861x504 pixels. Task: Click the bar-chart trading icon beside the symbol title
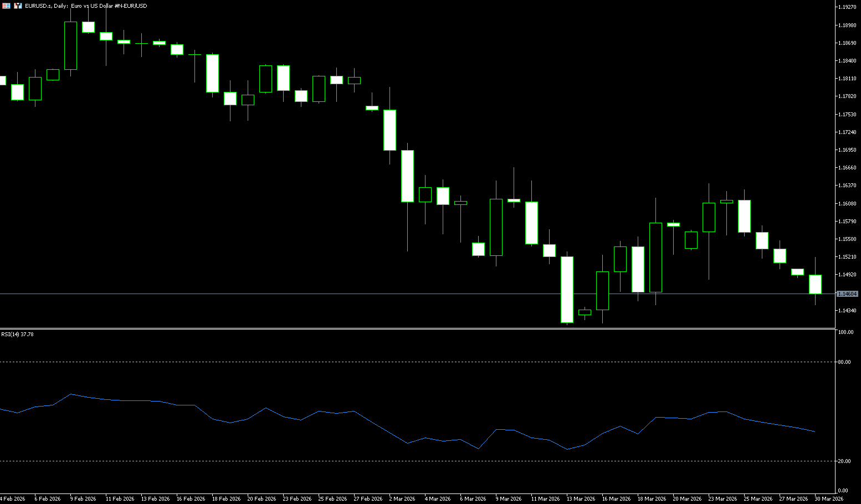pos(18,6)
